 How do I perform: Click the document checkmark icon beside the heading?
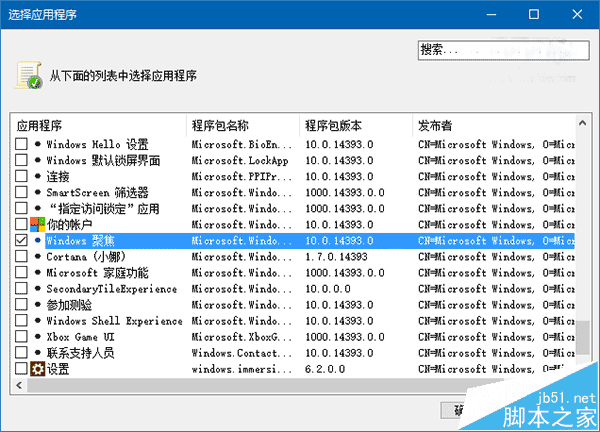[x=29, y=75]
